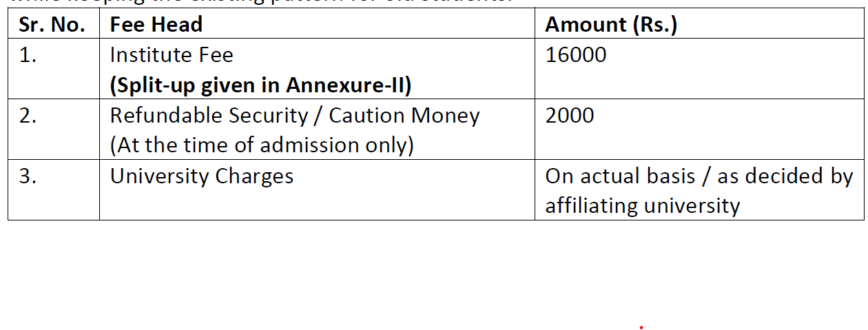868x330 pixels.
Task: Click the "Sr. No." column header
Action: coord(52,25)
